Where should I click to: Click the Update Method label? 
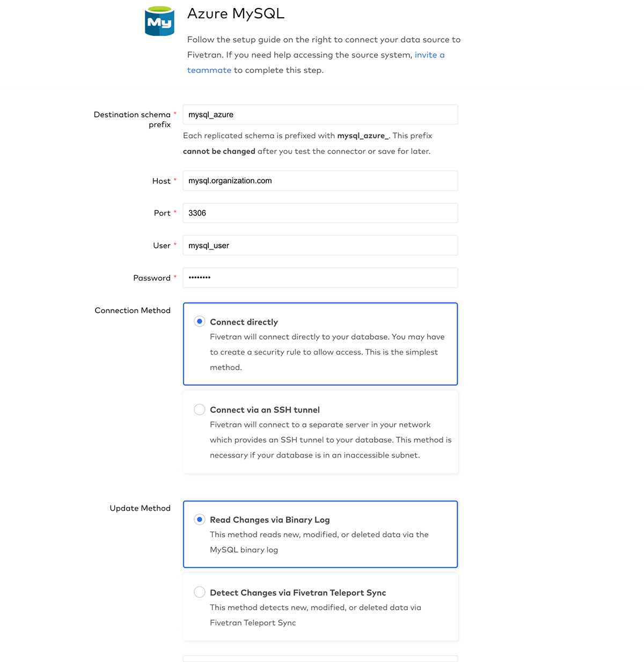(x=140, y=508)
